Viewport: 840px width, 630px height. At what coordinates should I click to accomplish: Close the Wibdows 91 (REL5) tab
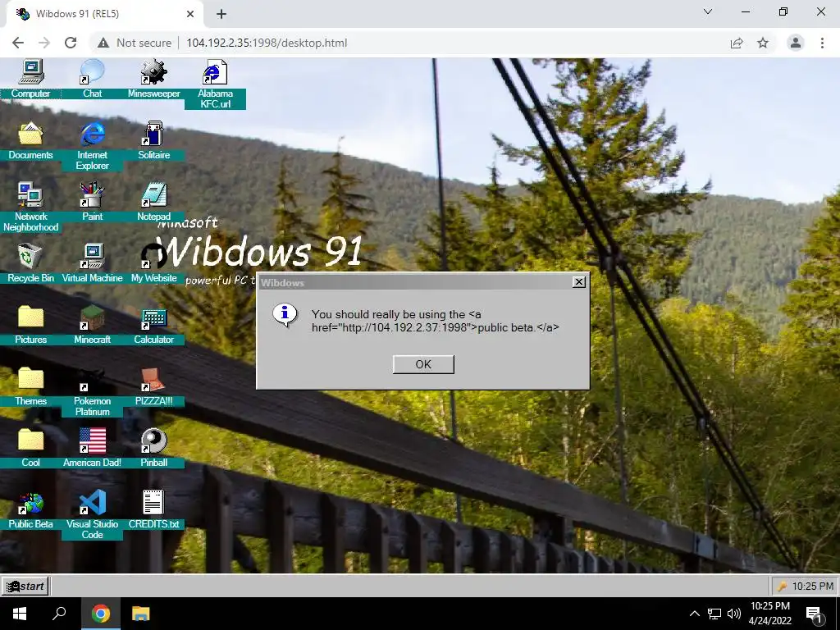tap(190, 14)
